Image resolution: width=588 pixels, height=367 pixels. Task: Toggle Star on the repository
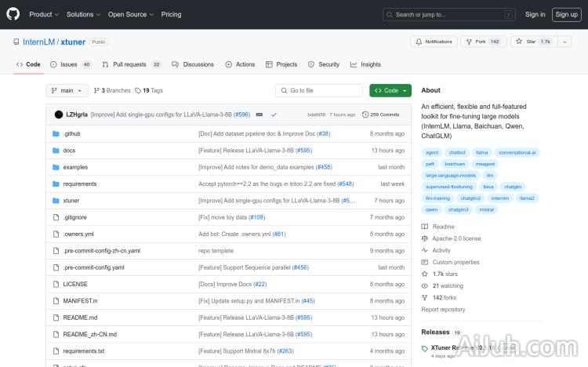[x=539, y=42]
